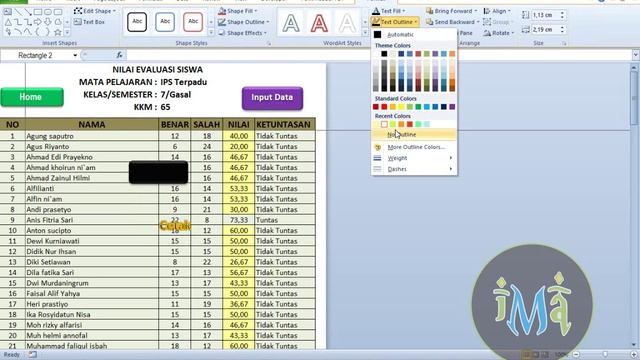Choose No Outline option
This screenshot has width=640, height=360.
pos(414,134)
